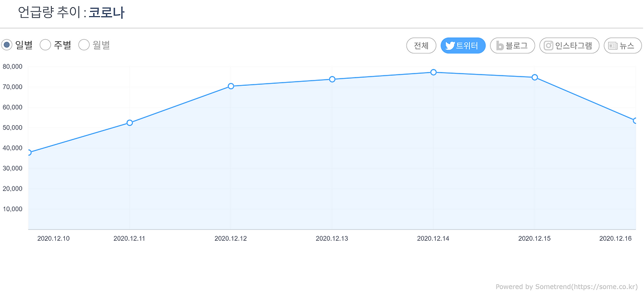Click the news newspaper icon

613,46
